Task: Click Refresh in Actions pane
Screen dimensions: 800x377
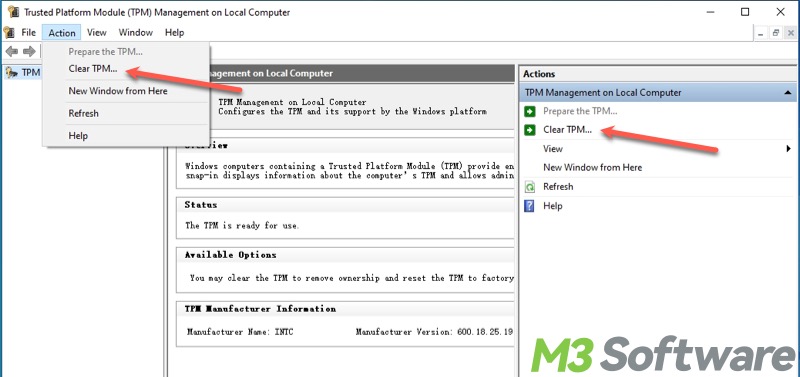Action: pos(558,187)
